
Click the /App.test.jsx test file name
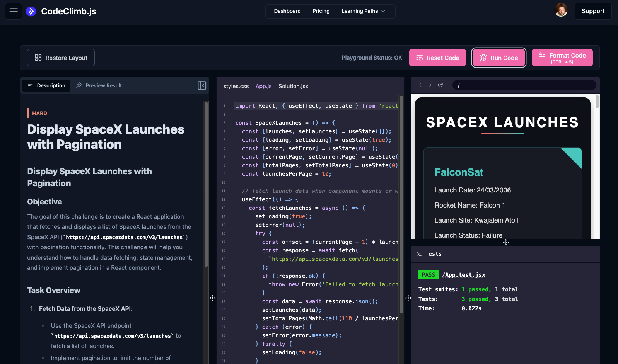coord(464,275)
